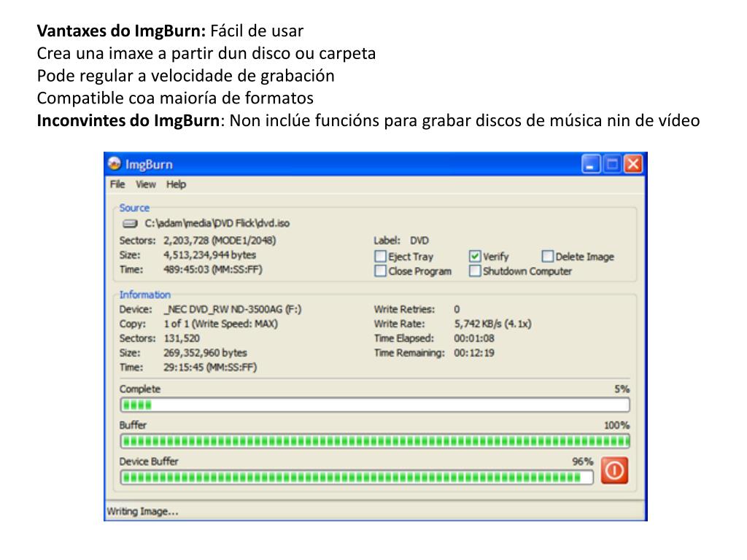Click the 5% completion percentage

click(622, 389)
